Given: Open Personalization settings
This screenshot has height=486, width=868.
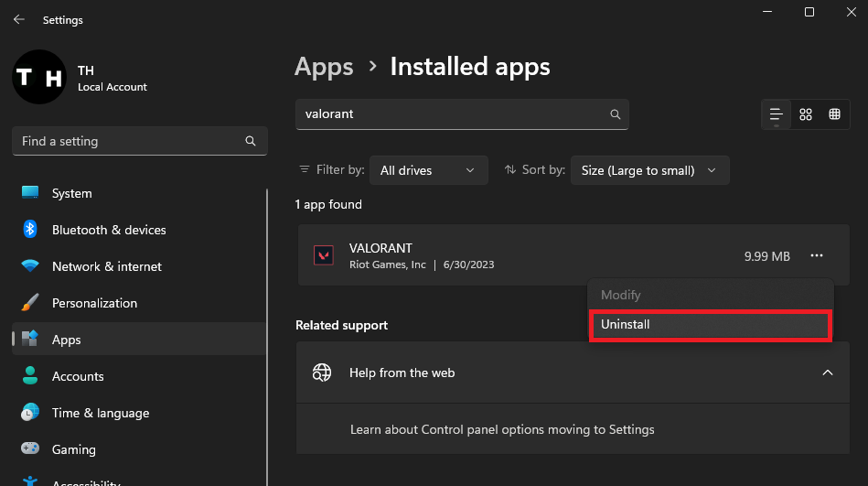Looking at the screenshot, I should [x=94, y=303].
